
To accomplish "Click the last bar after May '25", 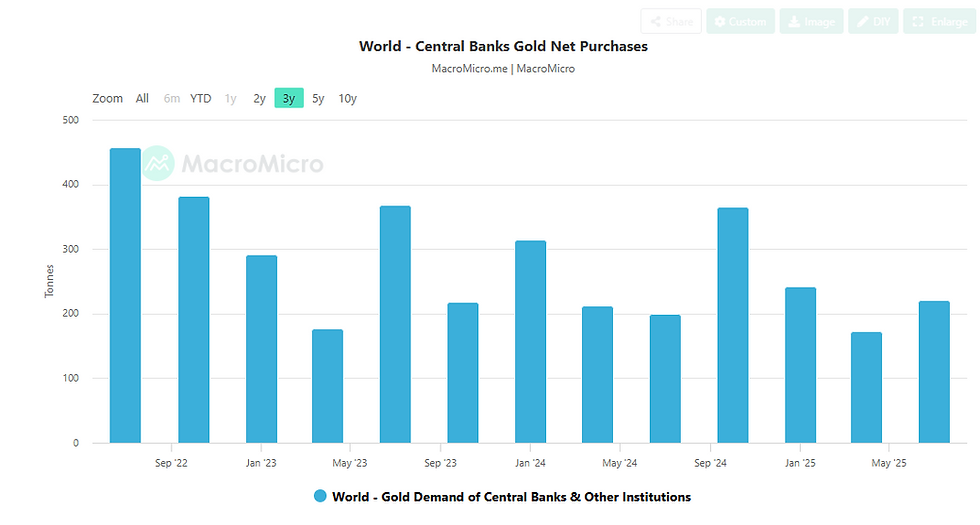I will coord(934,372).
